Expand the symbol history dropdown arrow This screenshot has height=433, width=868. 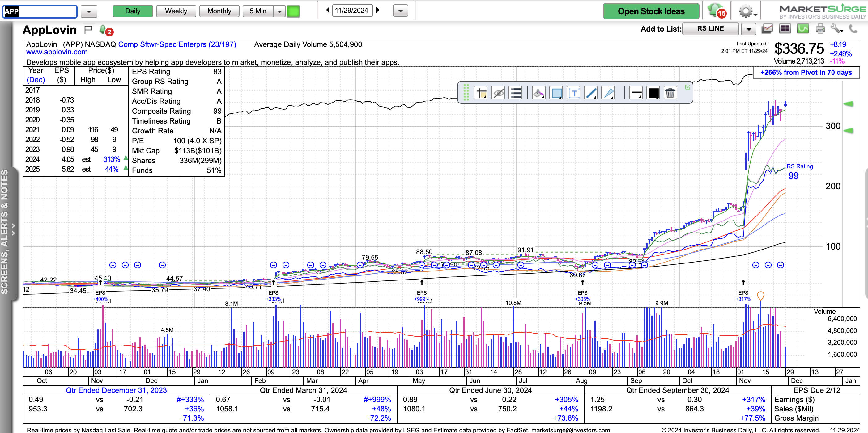[89, 11]
